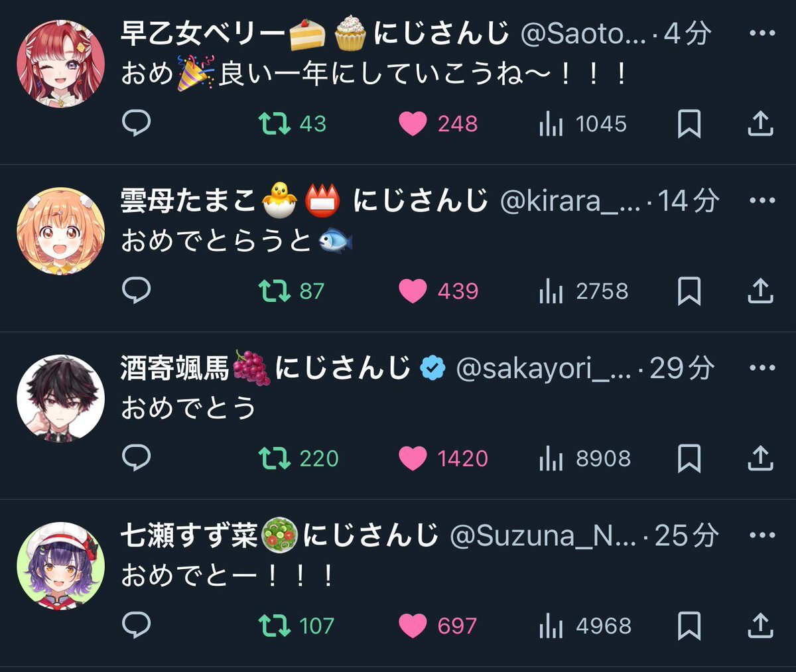Screen dimensions: 796x672
Task: Share 雲母たまこ's tweet
Action: coord(760,291)
